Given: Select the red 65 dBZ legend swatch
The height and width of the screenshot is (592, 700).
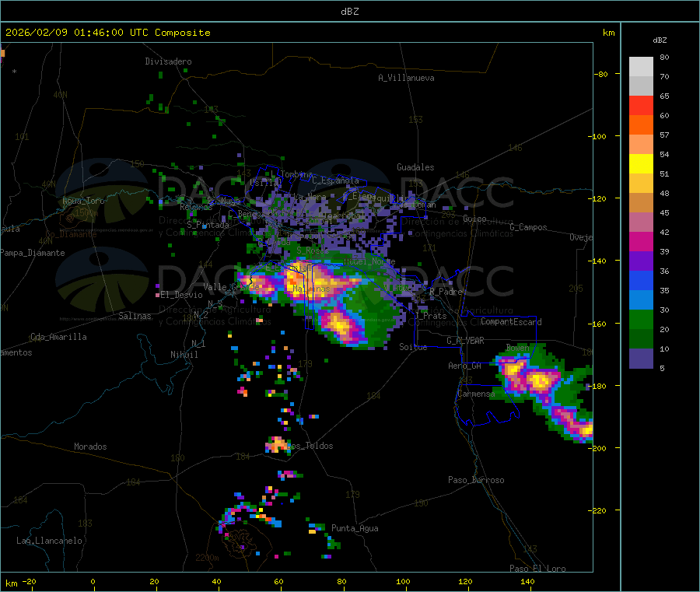Looking at the screenshot, I should [641, 105].
